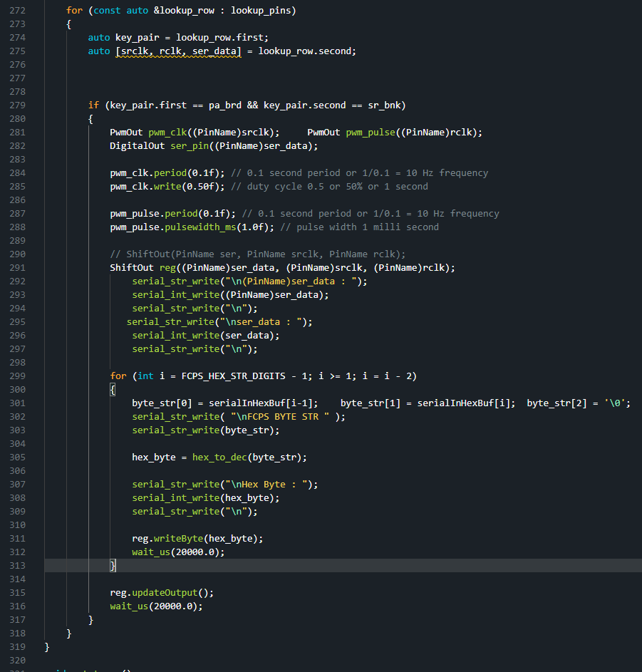Viewport: 642px width, 672px height.
Task: Click the '\nFCPS BYTE STR' string literal
Action: click(x=280, y=417)
